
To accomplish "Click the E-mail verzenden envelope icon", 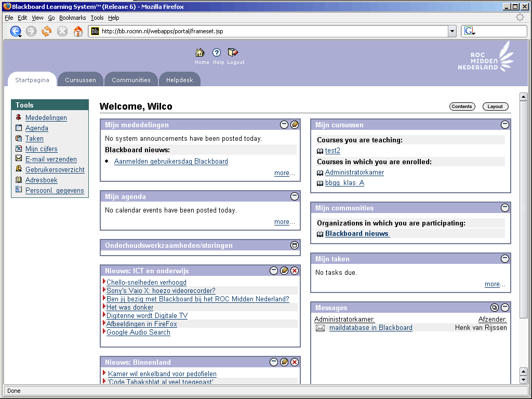I will pyautogui.click(x=19, y=158).
